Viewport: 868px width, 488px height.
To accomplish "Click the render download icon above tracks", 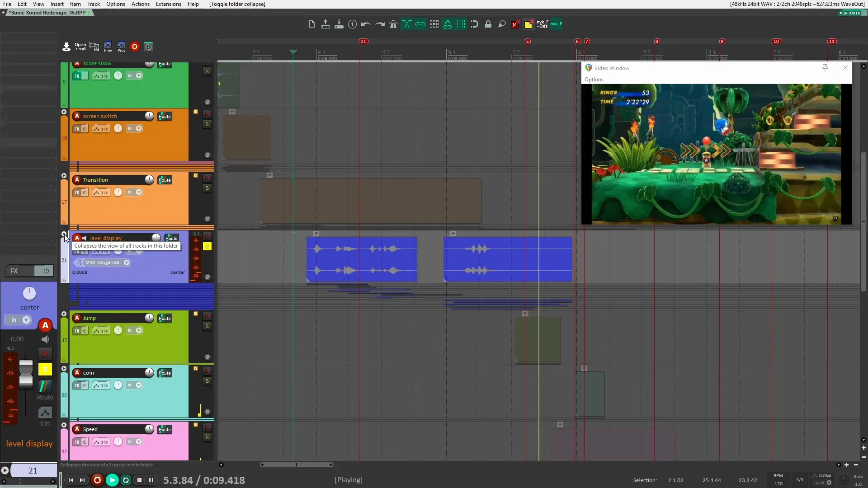I will 66,47.
